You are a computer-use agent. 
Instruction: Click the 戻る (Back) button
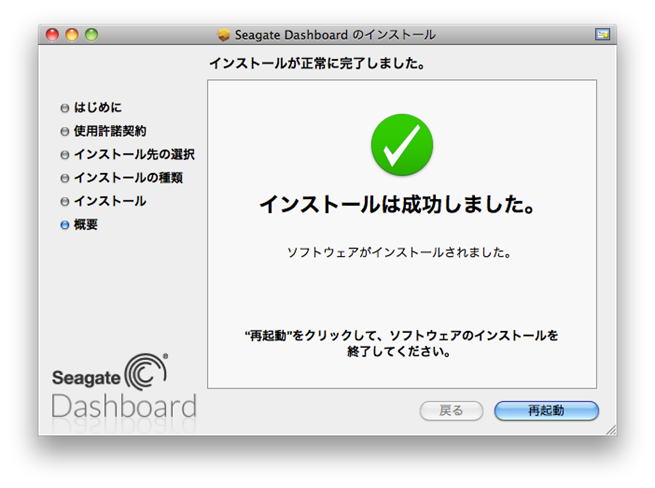pos(451,411)
